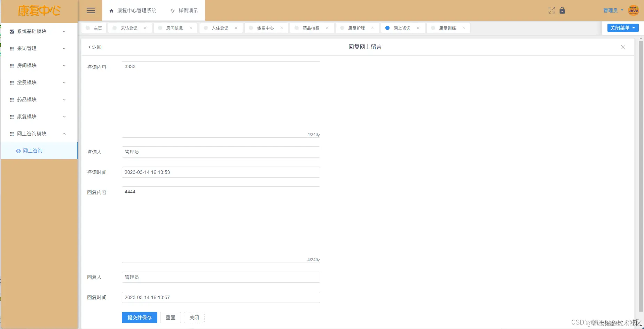Open the 康复中心管理系统 top menu item

coord(133,10)
